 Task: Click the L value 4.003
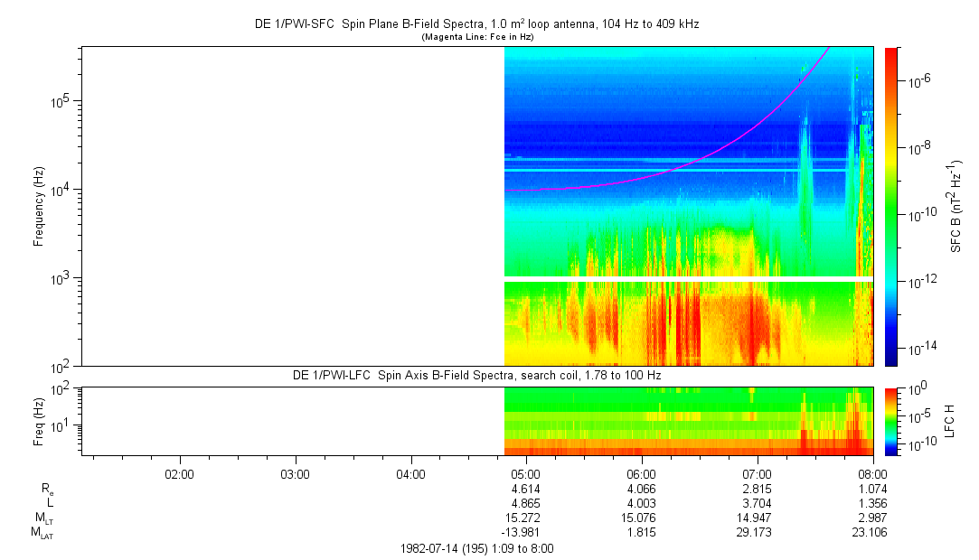pos(641,502)
